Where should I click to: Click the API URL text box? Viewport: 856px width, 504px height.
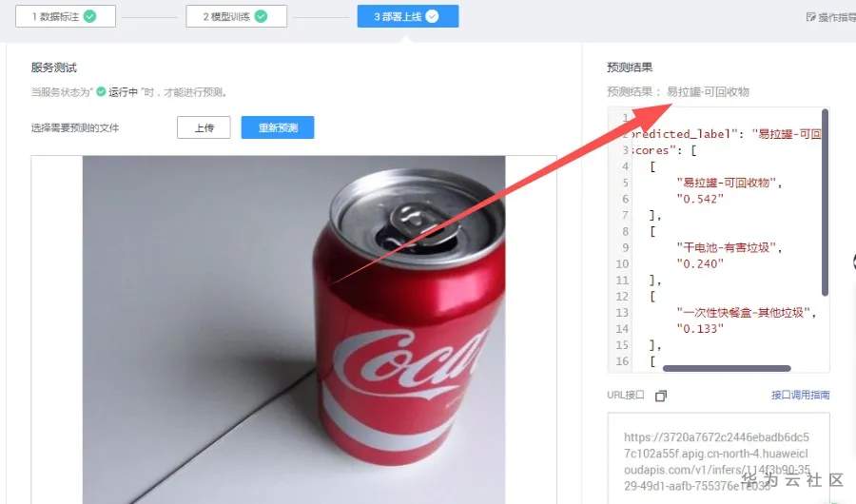point(718,458)
